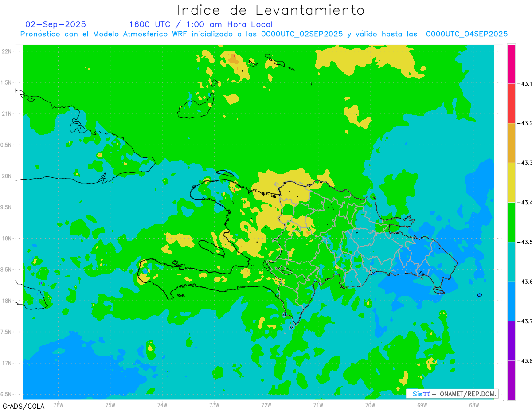Select the yellow swatch in the color legend
This screenshot has width=532, height=411.
pyautogui.click(x=511, y=182)
